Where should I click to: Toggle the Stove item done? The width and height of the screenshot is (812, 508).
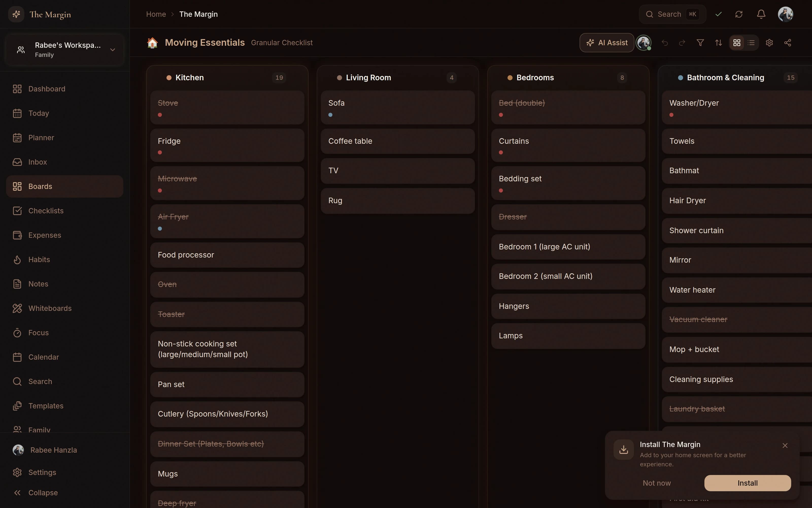(227, 107)
